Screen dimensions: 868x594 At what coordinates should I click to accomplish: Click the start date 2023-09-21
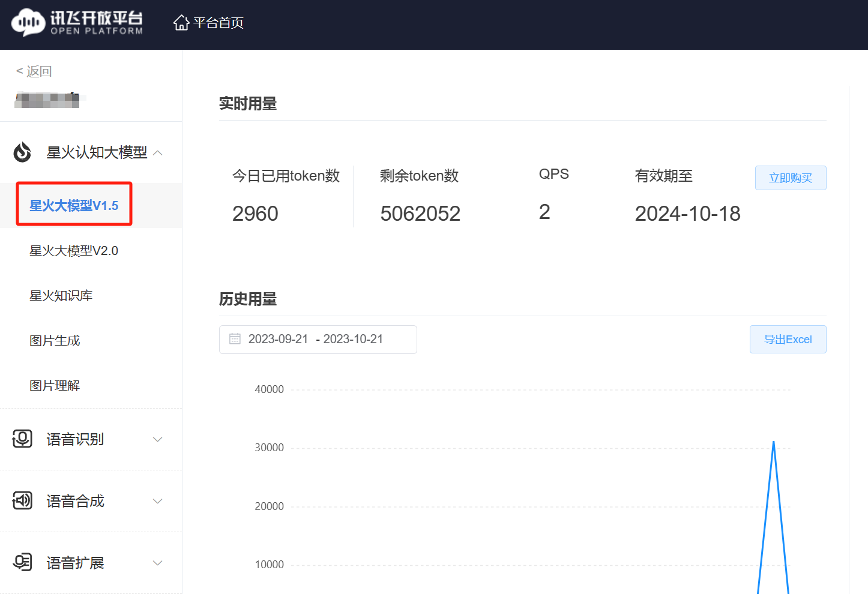click(278, 339)
